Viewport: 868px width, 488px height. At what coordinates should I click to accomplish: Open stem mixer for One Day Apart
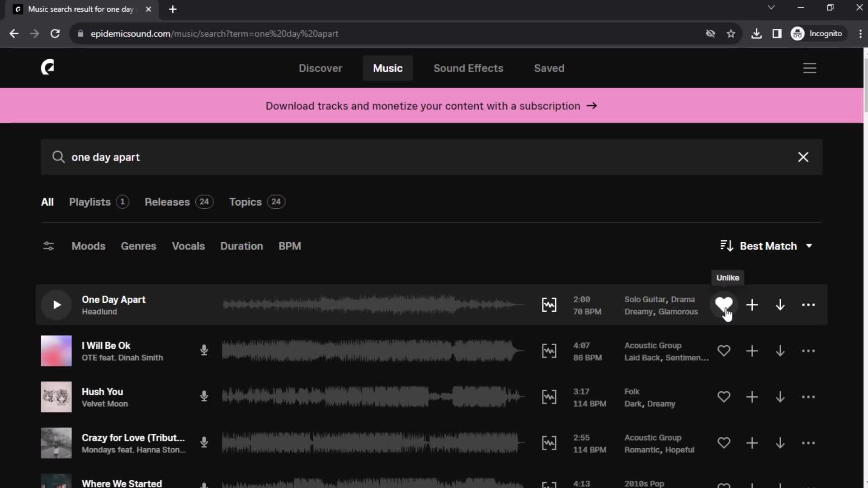pos(549,305)
